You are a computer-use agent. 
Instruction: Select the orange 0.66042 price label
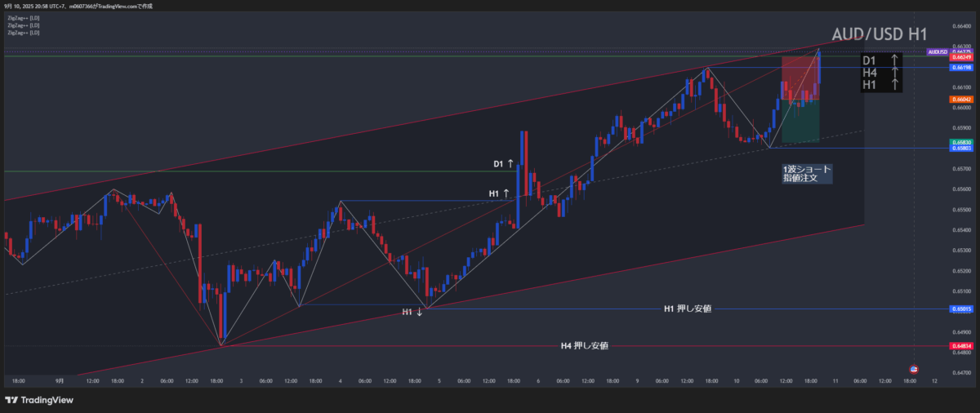point(960,100)
